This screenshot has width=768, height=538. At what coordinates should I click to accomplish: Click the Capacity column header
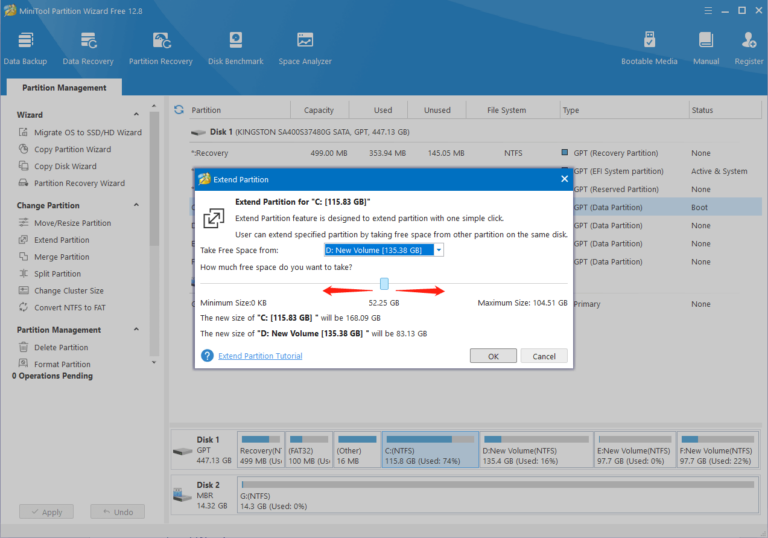pos(319,110)
